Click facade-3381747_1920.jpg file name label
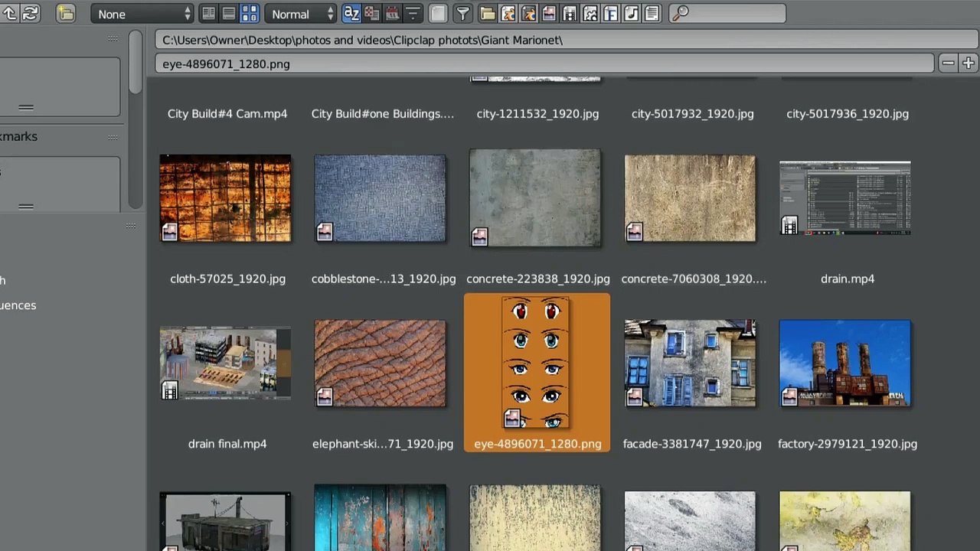 [692, 444]
